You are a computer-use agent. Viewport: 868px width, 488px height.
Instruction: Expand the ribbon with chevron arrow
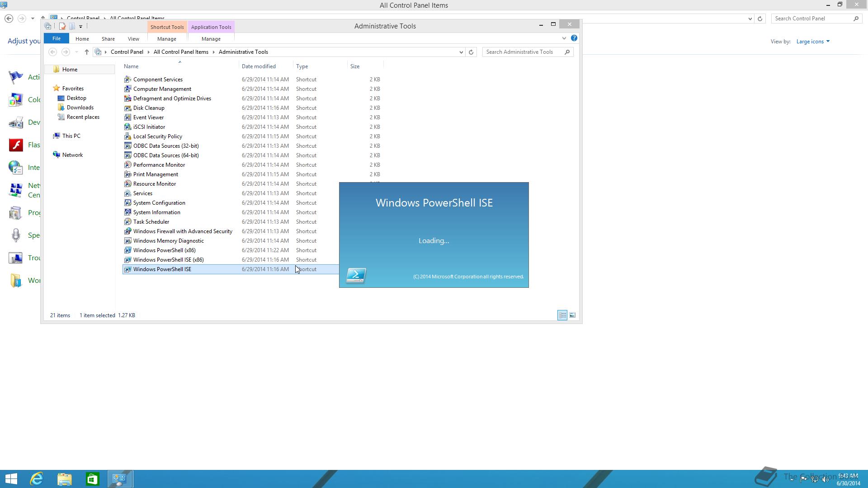(x=564, y=38)
